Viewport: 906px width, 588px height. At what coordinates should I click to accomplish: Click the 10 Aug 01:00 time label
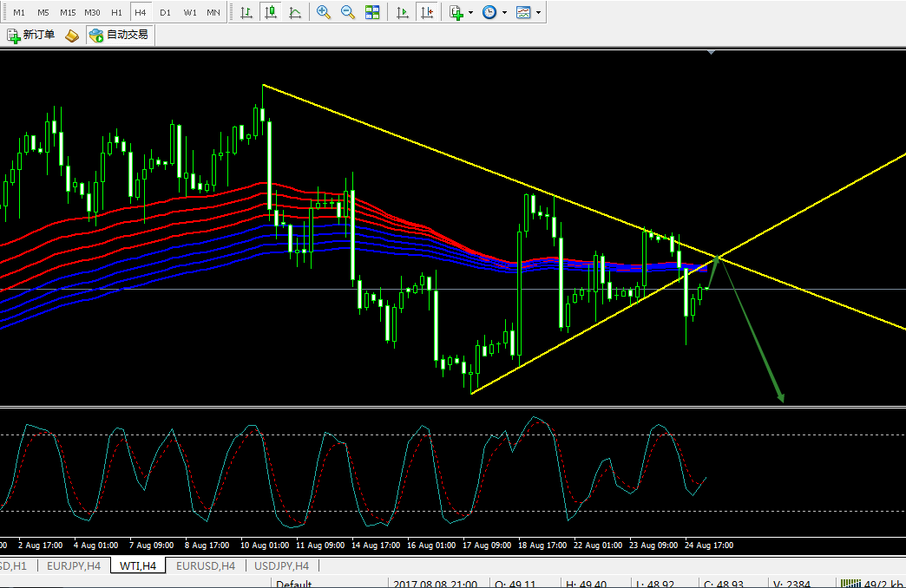click(x=265, y=546)
